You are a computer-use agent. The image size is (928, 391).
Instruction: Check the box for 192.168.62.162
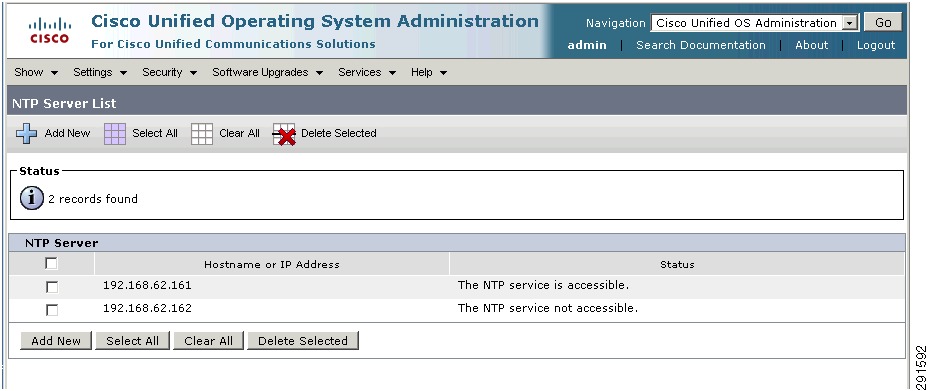click(52, 310)
